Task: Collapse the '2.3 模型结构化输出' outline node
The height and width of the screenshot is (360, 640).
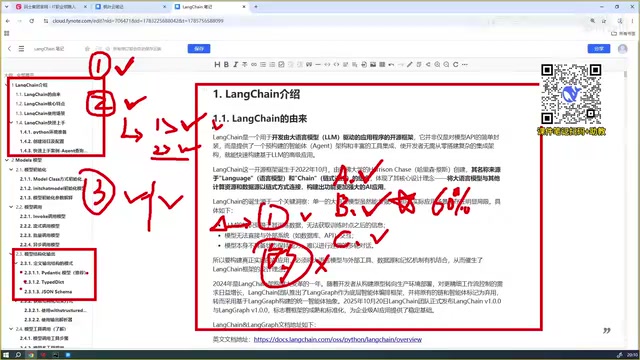Action: click(x=11, y=254)
